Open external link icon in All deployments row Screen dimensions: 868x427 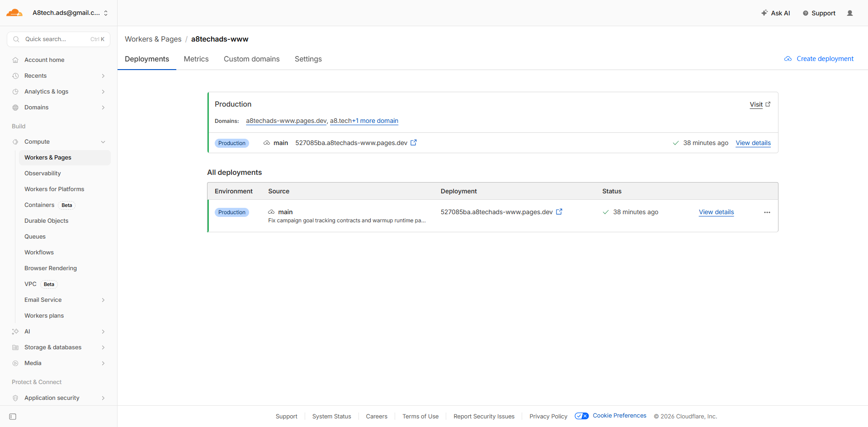pos(559,212)
